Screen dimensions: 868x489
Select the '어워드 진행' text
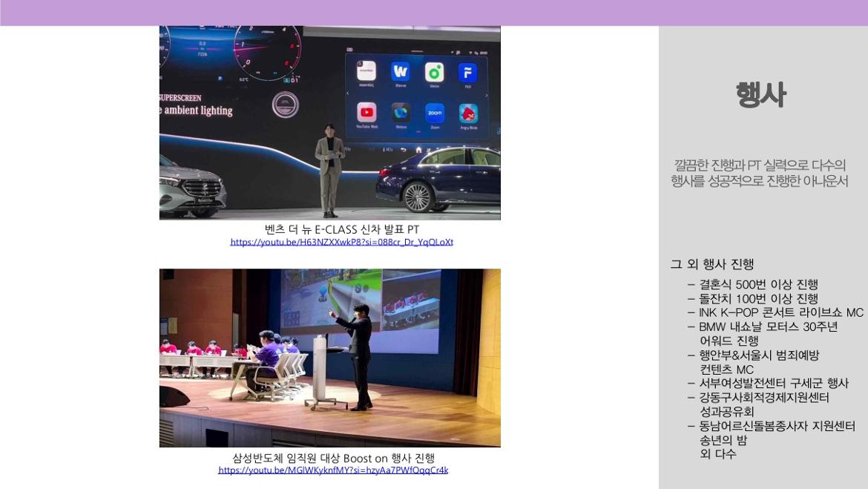tap(729, 341)
